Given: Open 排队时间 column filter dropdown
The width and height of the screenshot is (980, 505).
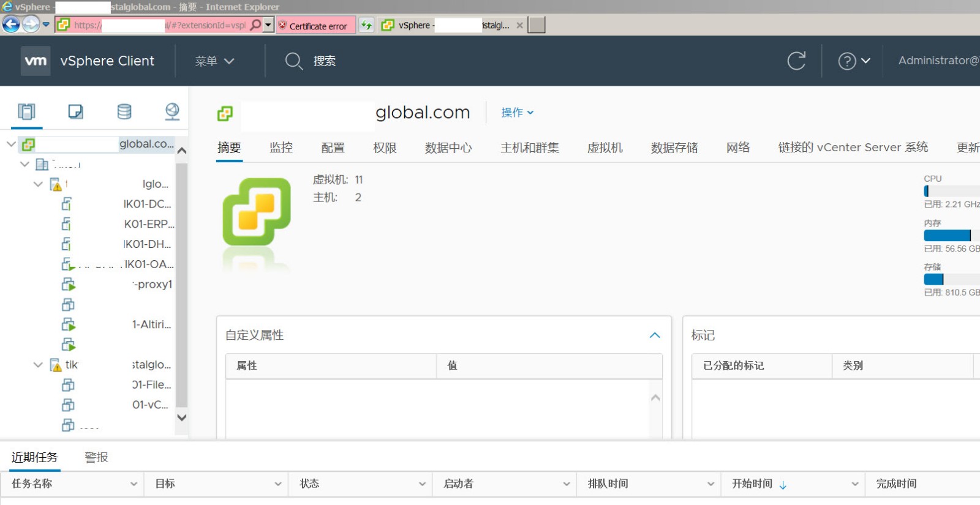Looking at the screenshot, I should coord(710,484).
